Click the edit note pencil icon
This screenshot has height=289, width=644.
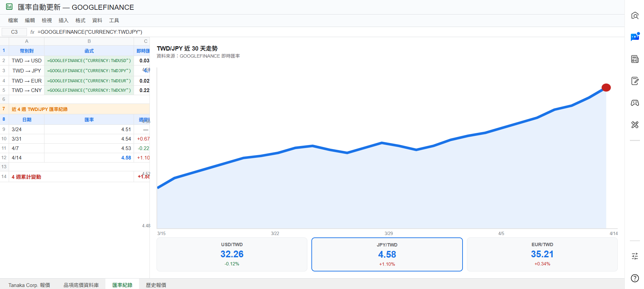coord(635,81)
